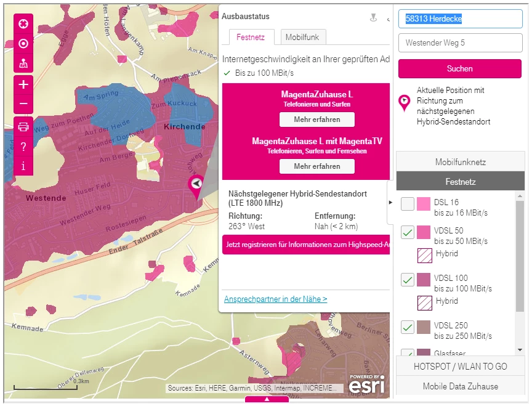Expand the HOTSPOT / WLAN TO GO section
The height and width of the screenshot is (406, 532).
tap(461, 367)
